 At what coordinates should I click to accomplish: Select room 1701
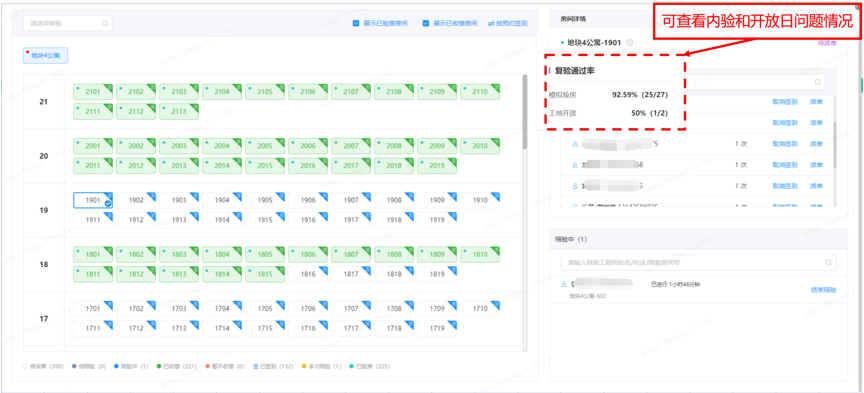pos(93,309)
